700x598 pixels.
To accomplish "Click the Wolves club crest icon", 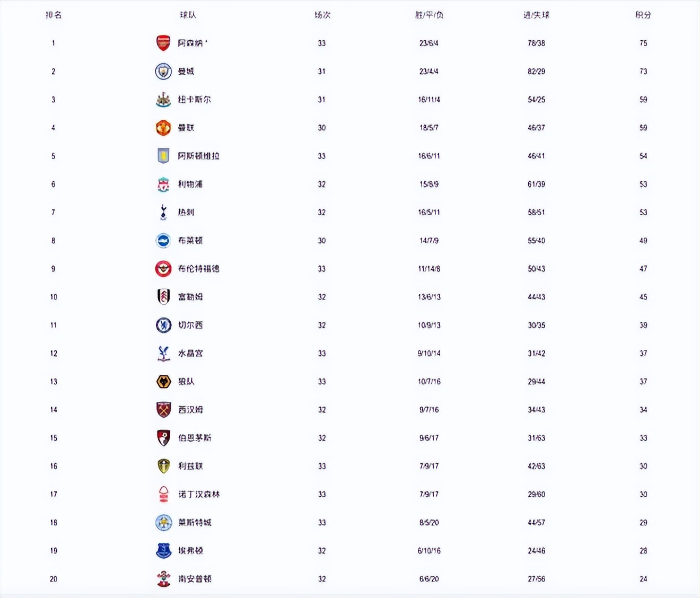I will tap(163, 382).
